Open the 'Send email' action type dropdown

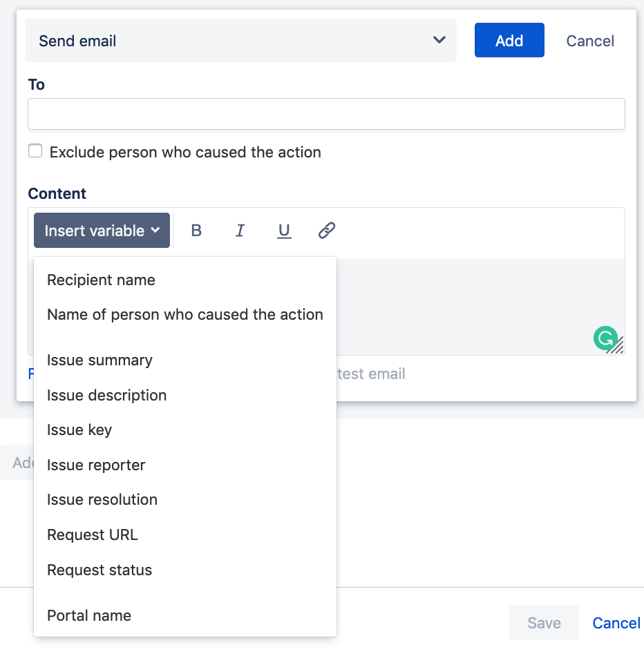[x=240, y=40]
